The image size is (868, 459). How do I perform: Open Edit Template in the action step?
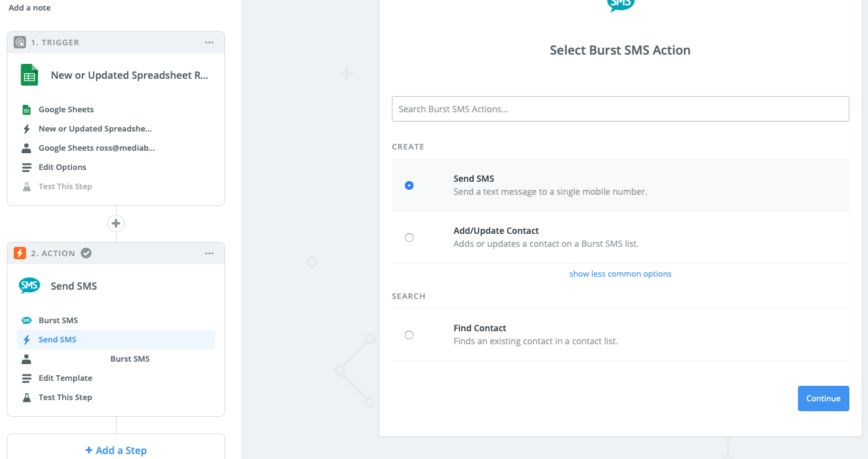[x=65, y=378]
